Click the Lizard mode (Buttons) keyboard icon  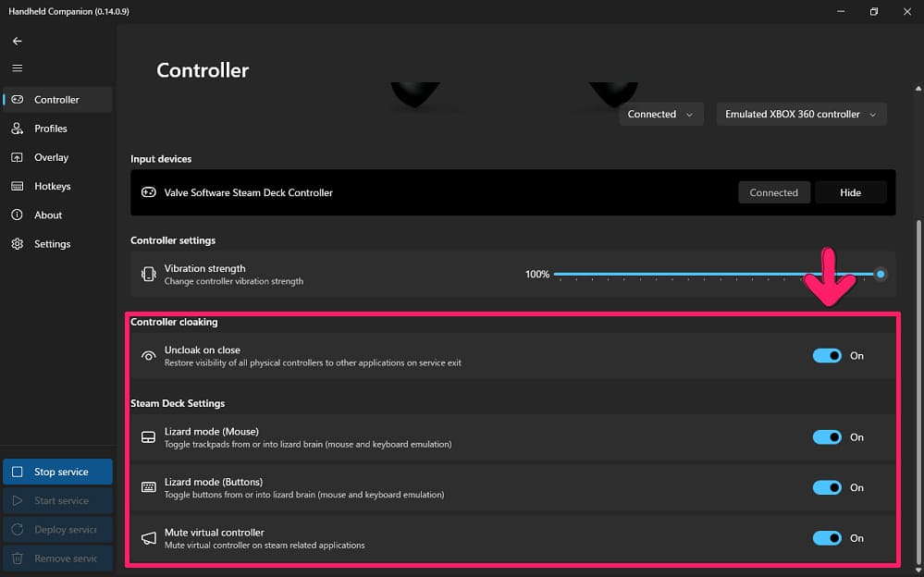point(149,487)
